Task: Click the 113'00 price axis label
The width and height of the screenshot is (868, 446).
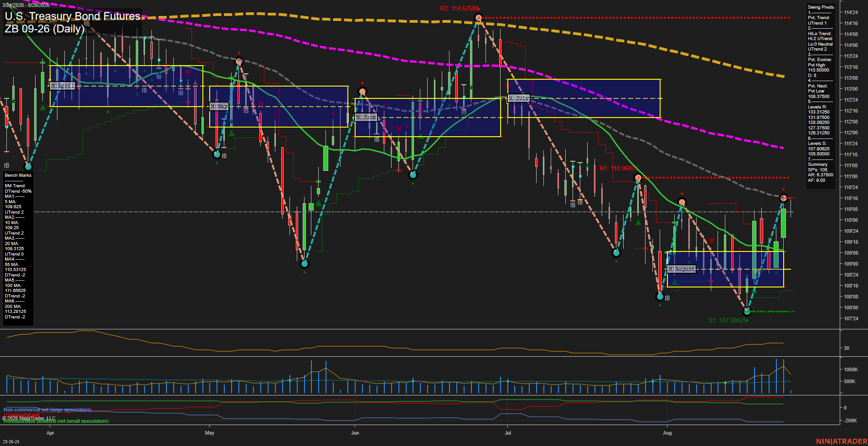Action: [851, 89]
